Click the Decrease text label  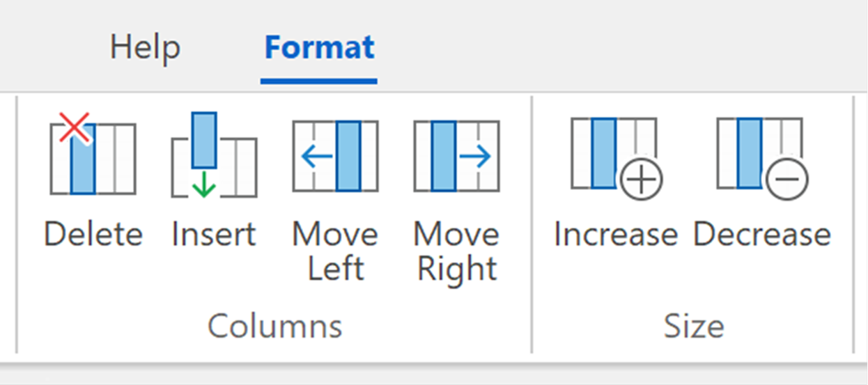click(x=762, y=235)
